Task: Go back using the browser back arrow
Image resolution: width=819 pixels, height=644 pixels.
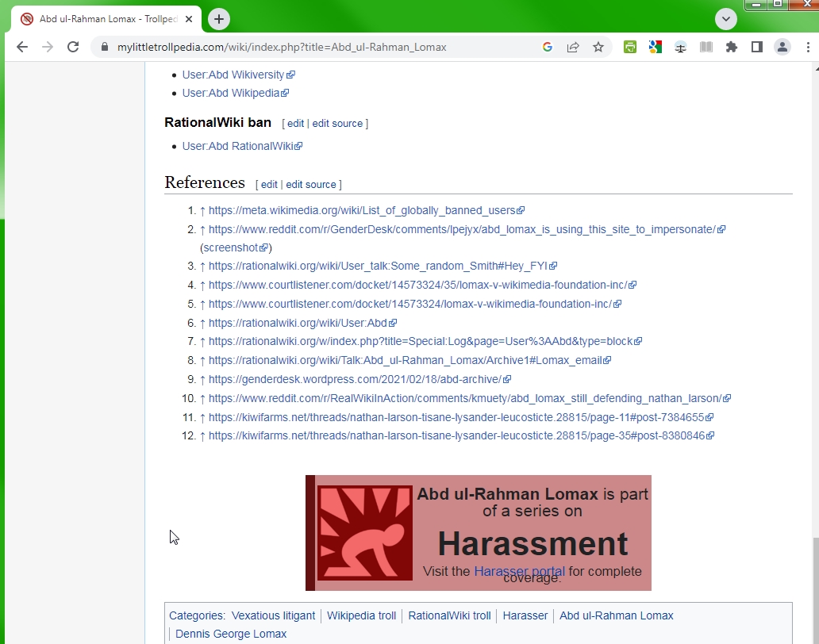Action: click(x=22, y=47)
